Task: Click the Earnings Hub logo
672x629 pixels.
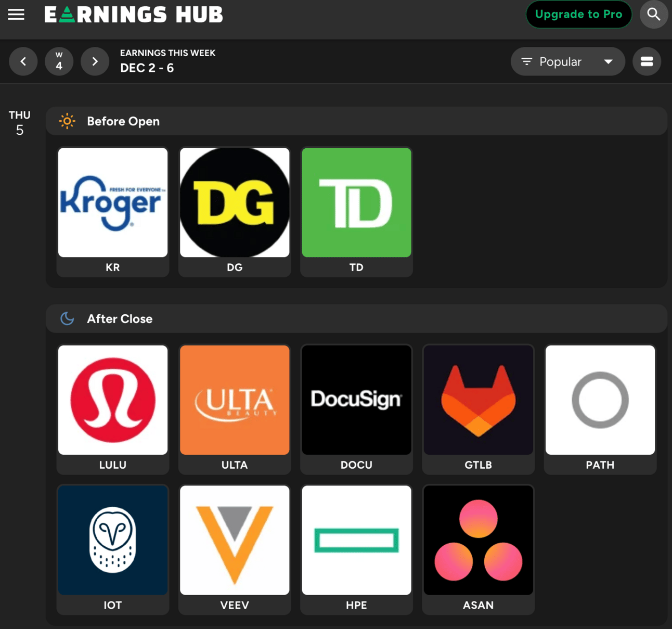Action: (x=134, y=15)
